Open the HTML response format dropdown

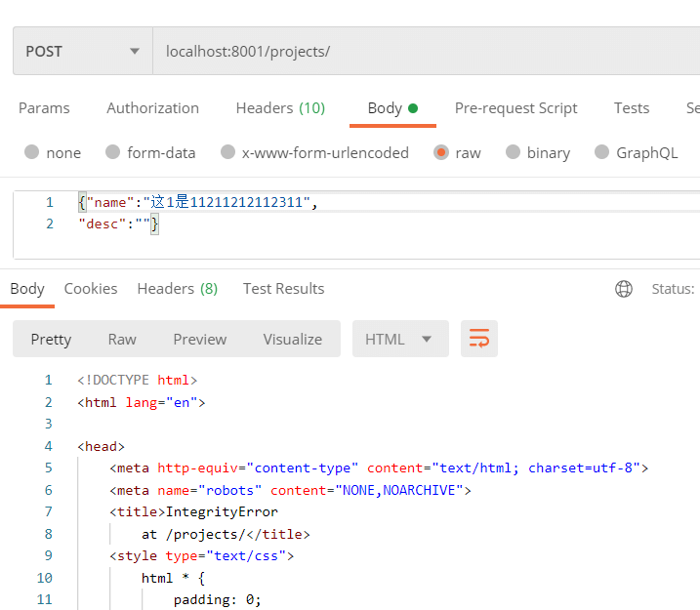tap(400, 339)
